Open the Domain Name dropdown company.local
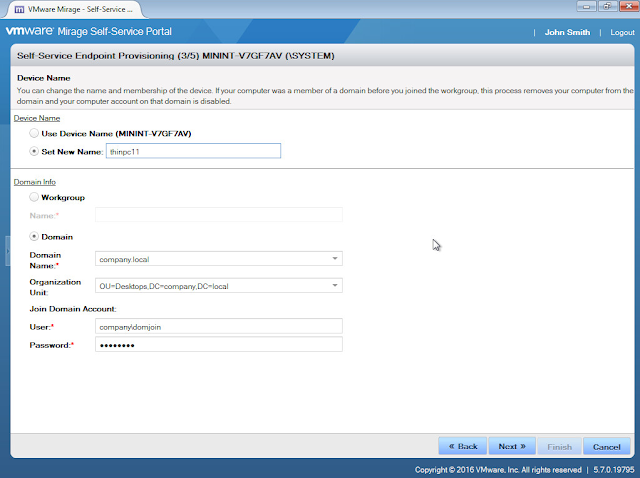This screenshot has height=478, width=640. coord(218,259)
